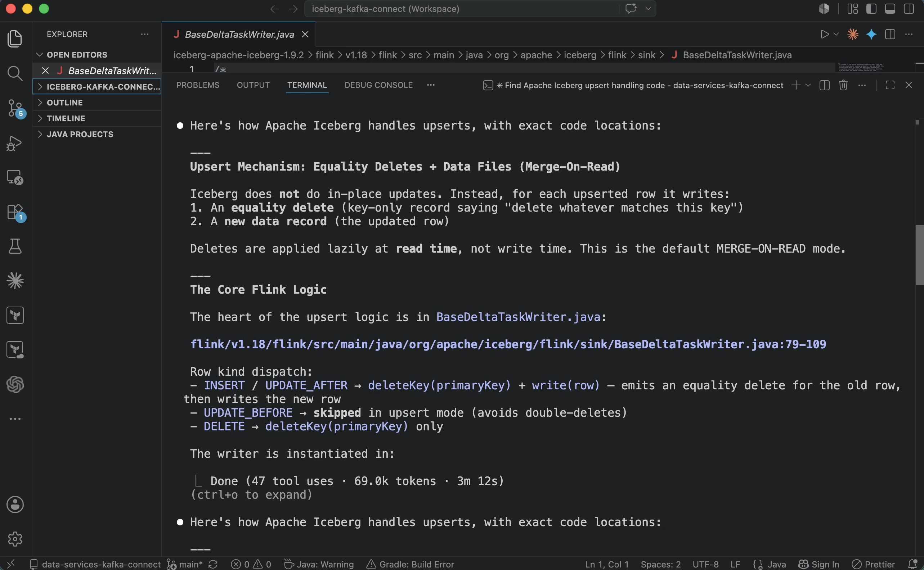The image size is (924, 570).
Task: Click Java: Warning status item
Action: point(319,564)
